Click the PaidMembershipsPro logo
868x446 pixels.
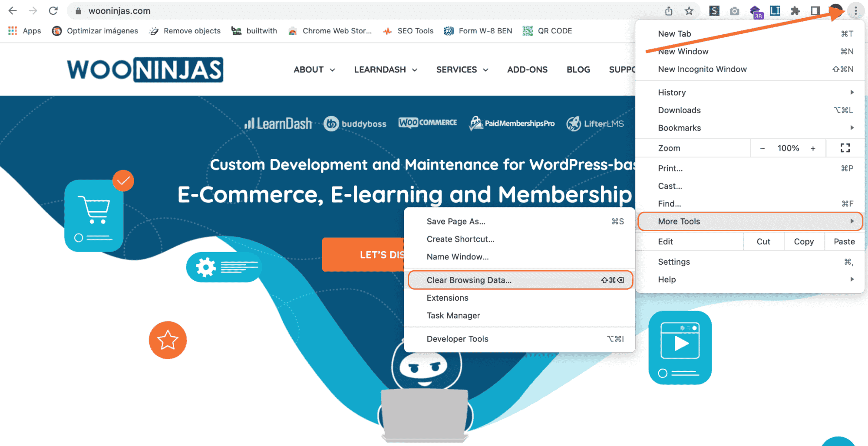point(512,124)
